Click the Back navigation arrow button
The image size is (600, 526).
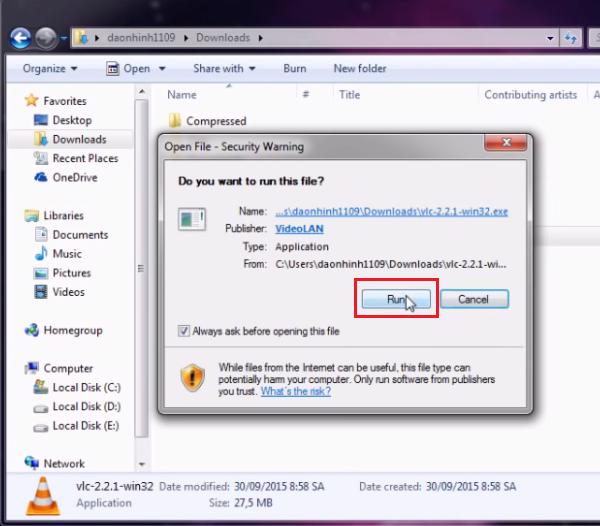point(20,38)
